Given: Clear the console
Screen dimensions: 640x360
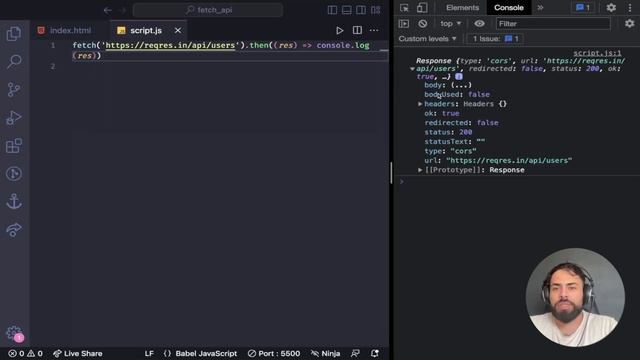Looking at the screenshot, I should (422, 24).
